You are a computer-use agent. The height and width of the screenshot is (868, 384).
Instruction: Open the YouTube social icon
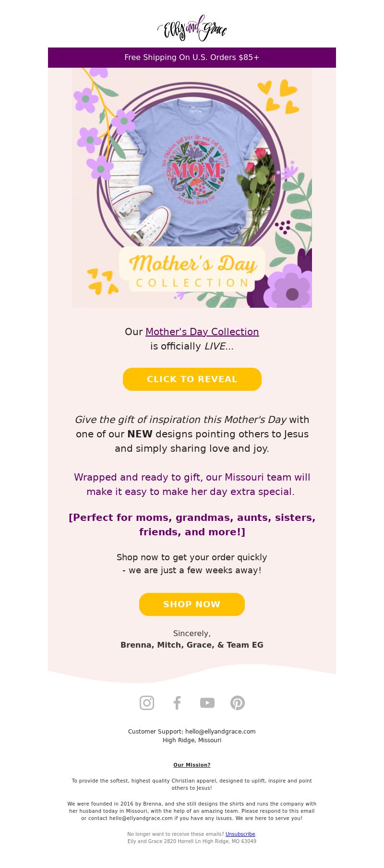tap(207, 703)
